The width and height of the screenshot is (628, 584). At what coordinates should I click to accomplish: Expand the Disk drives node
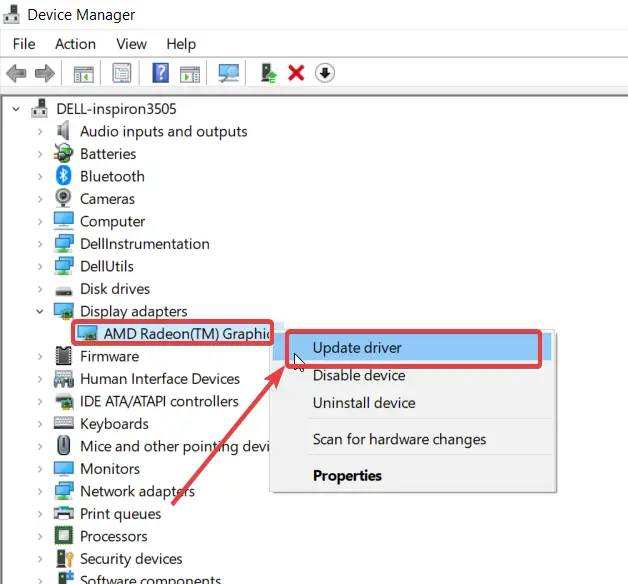point(40,288)
